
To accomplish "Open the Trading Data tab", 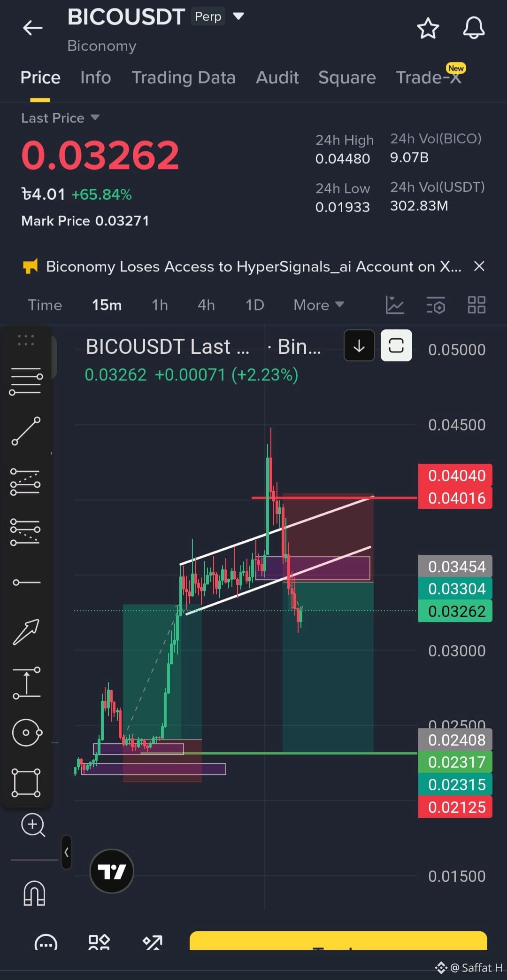I will 184,78.
